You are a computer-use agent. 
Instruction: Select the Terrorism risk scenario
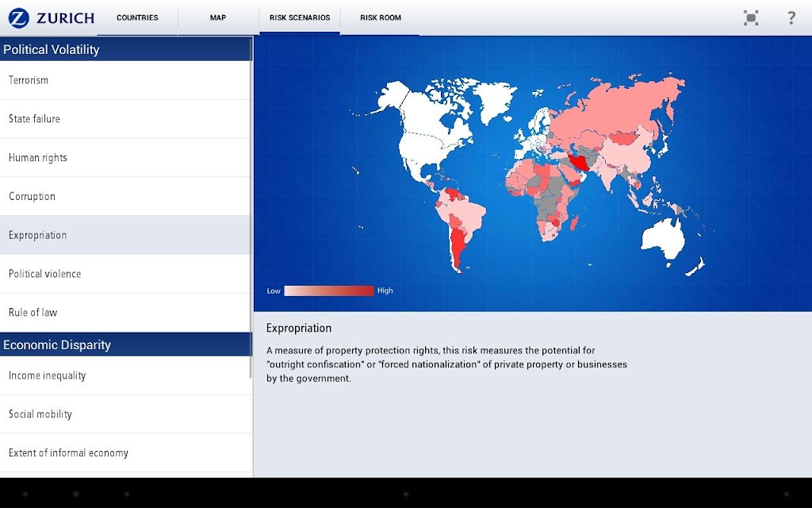click(x=125, y=80)
